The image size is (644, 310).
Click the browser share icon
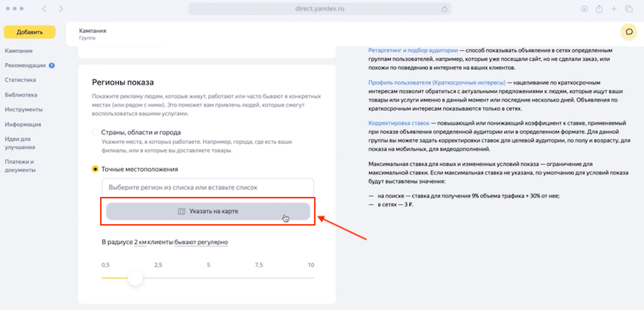tap(600, 9)
